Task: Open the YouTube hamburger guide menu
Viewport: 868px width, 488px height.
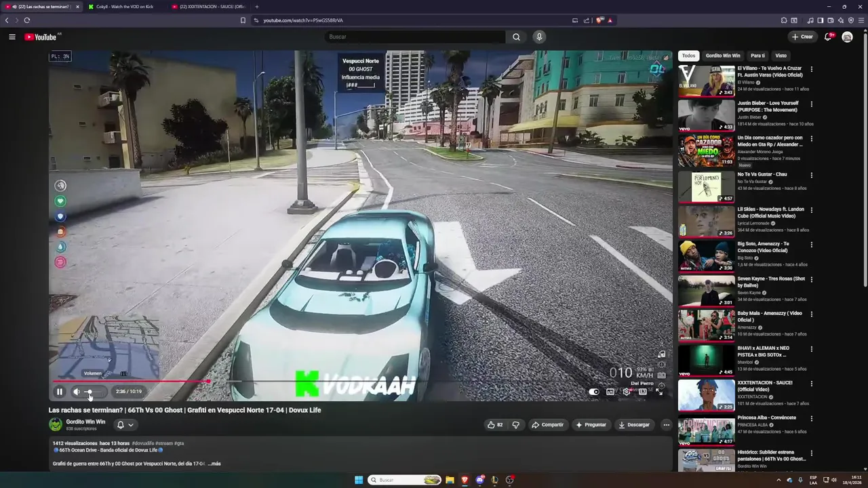Action: (12, 37)
